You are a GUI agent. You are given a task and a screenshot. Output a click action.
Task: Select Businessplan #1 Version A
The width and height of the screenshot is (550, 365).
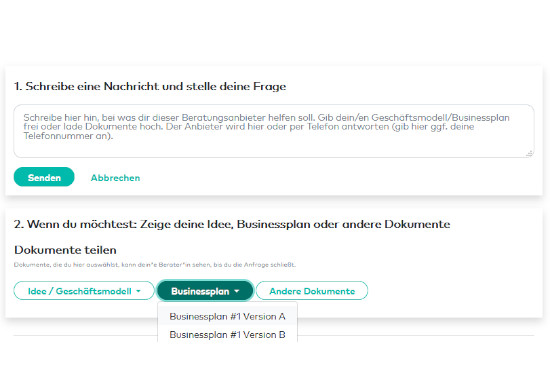coord(227,317)
